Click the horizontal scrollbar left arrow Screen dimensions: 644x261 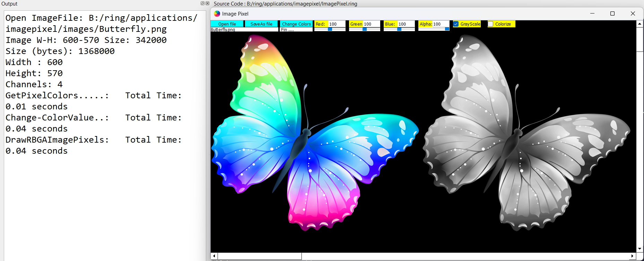point(214,256)
